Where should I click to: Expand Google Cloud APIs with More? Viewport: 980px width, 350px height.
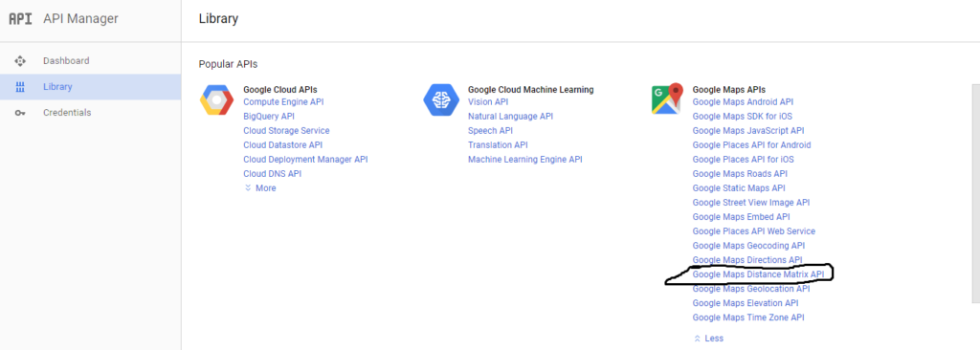coord(260,188)
